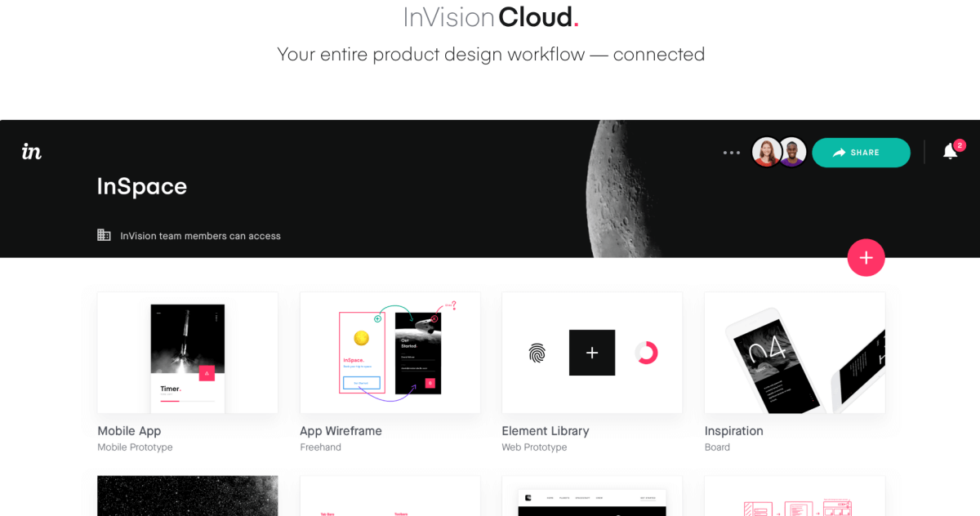
Task: Click the InSpace project title
Action: [x=142, y=186]
